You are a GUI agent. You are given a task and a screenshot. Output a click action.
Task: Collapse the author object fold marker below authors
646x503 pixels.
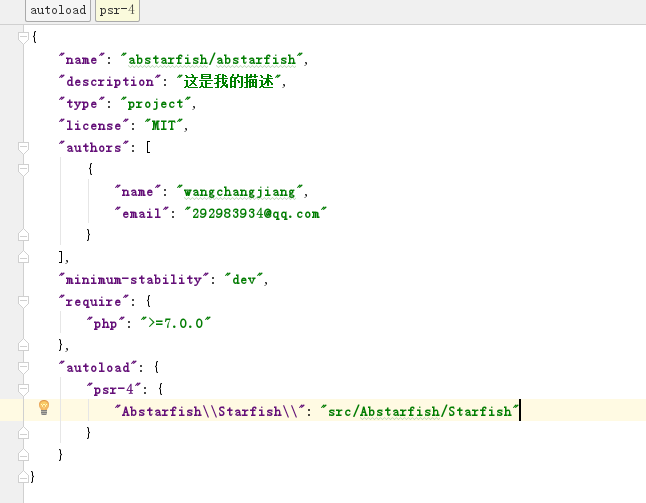[23, 169]
